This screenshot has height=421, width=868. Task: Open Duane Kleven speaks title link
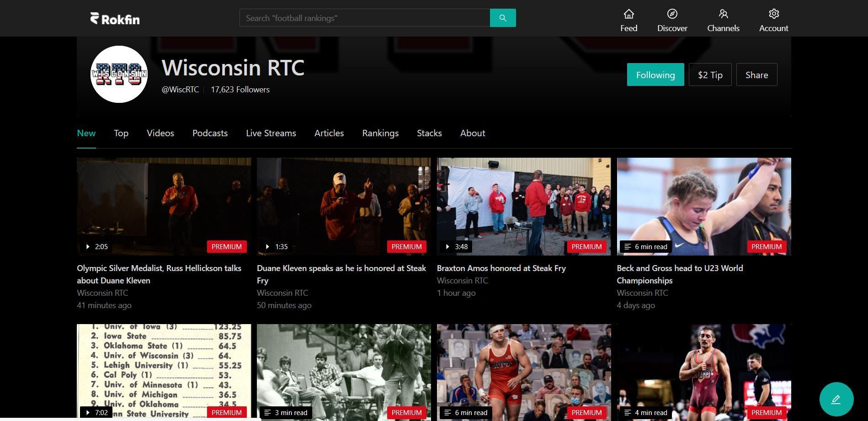coord(341,274)
